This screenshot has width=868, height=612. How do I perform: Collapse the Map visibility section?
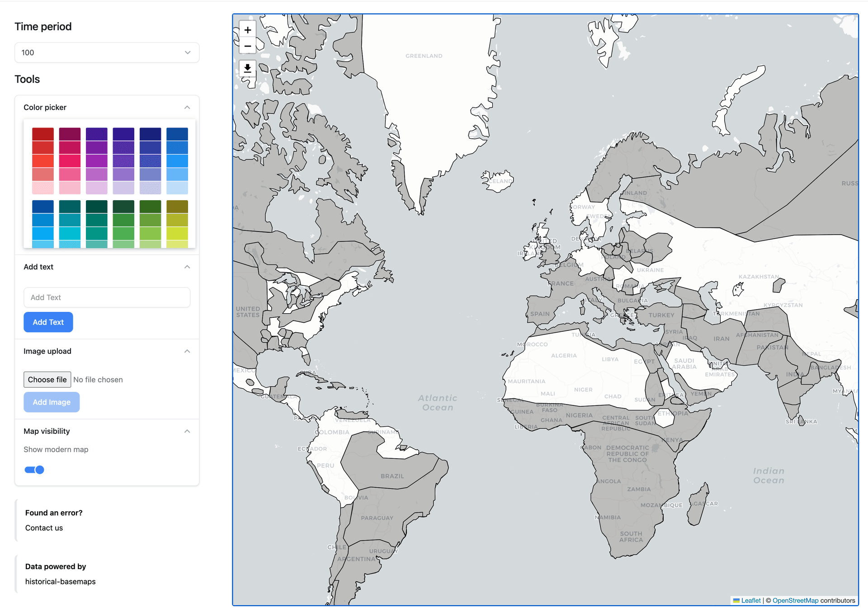(187, 431)
